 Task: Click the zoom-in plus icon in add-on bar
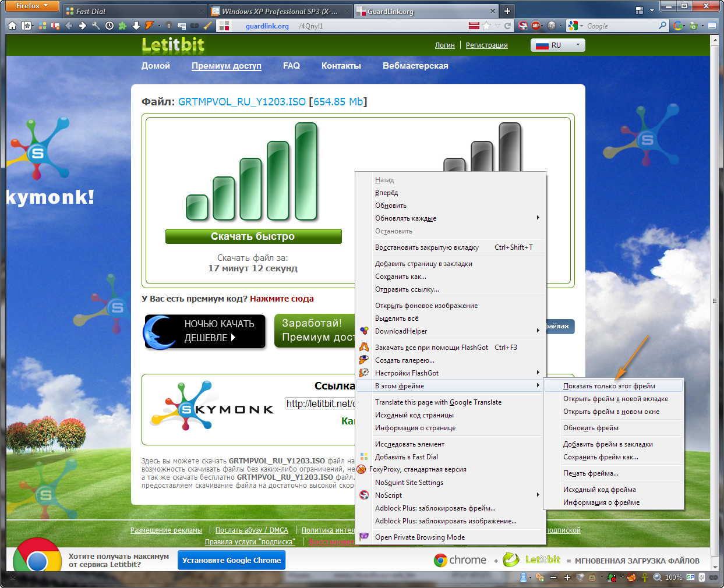click(567, 578)
